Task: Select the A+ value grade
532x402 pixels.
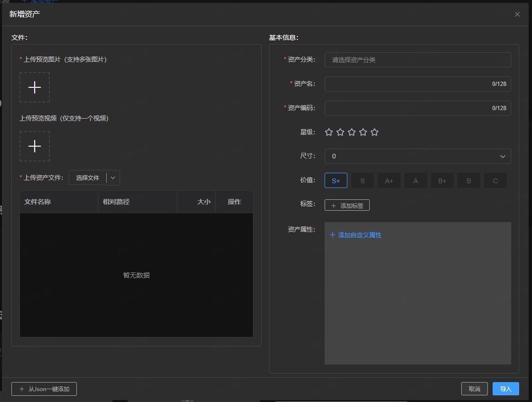Action: [389, 180]
